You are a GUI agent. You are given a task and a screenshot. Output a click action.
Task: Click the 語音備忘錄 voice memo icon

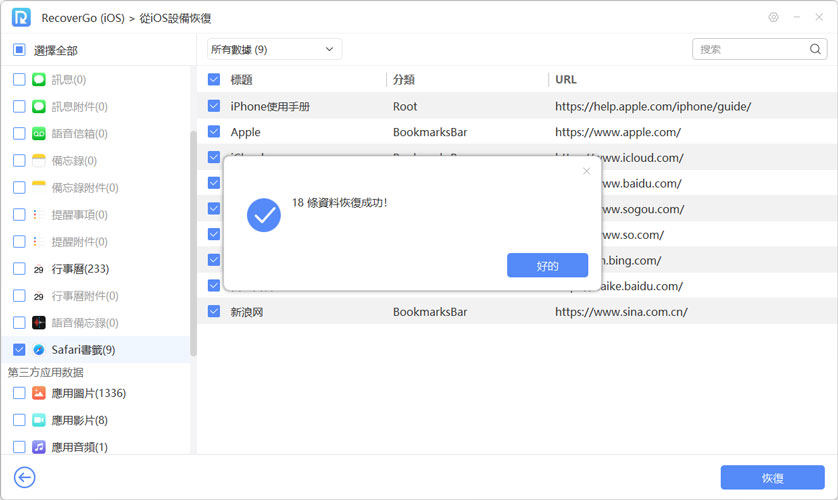38,323
